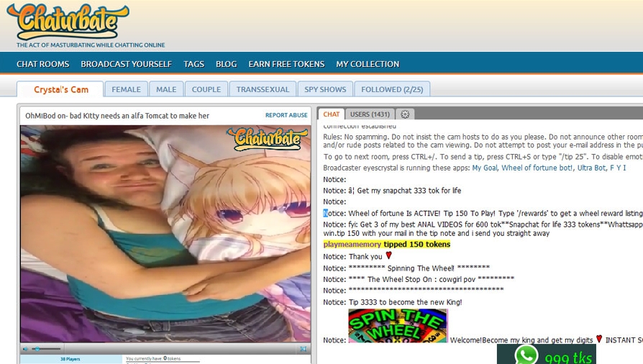Open the F Y I app link

coord(618,168)
